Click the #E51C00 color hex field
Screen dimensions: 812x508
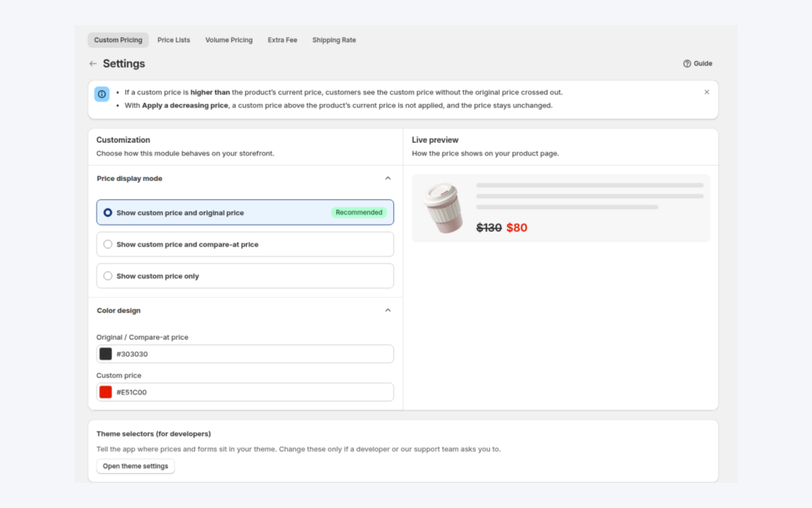[245, 392]
